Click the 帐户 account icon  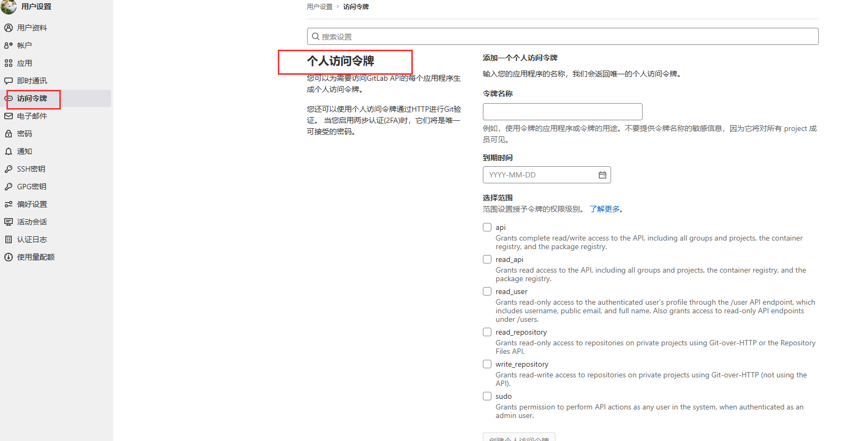pyautogui.click(x=9, y=45)
